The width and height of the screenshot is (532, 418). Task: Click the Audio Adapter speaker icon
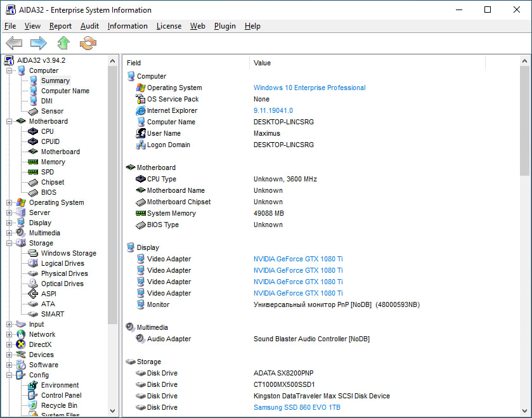[141, 339]
